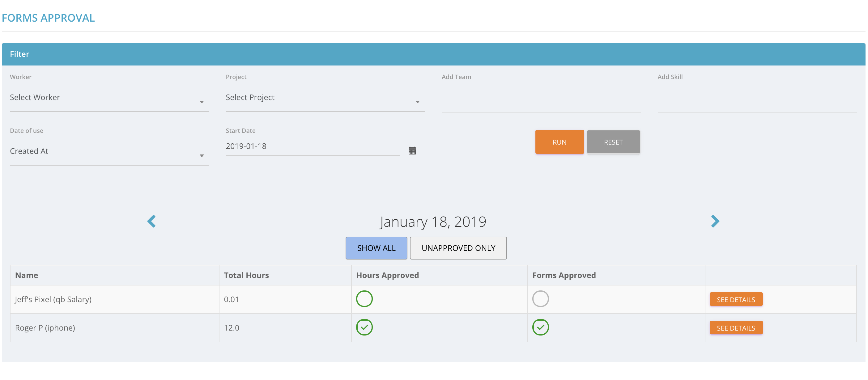
Task: Click the Start Date input field
Action: coord(312,146)
